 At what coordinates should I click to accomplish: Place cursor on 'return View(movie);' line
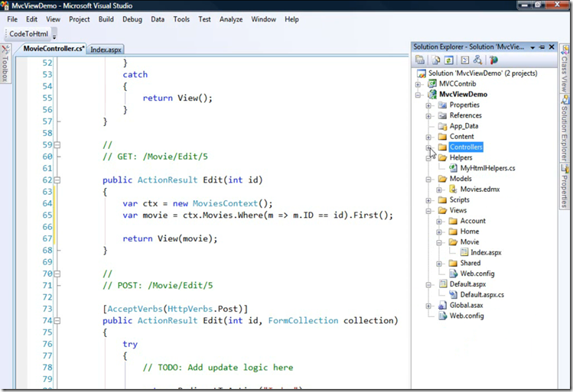[170, 238]
